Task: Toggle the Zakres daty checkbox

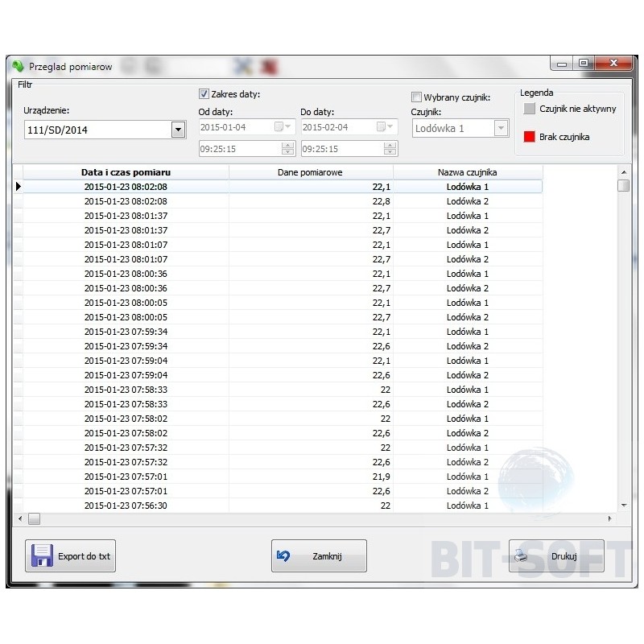Action: pos(204,94)
